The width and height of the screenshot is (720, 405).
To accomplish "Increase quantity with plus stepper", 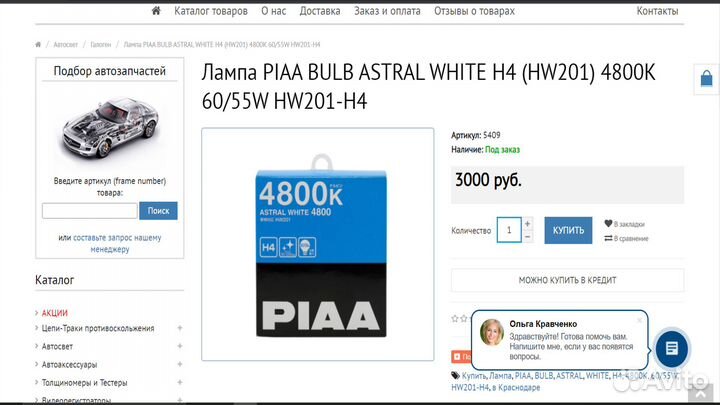I will 528,224.
